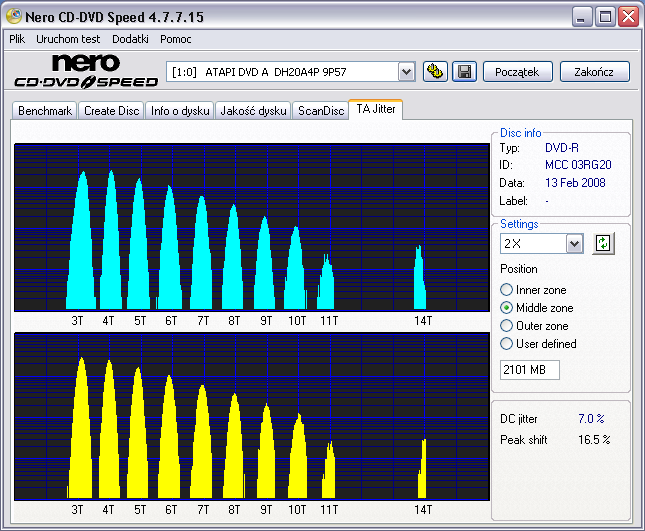Select the Middle zone radio button
The image size is (645, 531).
point(506,308)
